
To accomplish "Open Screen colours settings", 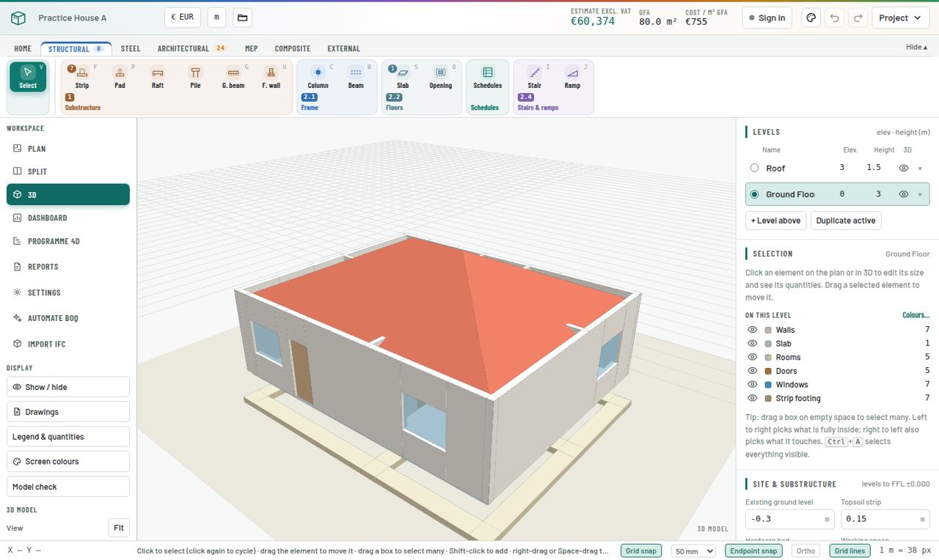I will pyautogui.click(x=68, y=462).
